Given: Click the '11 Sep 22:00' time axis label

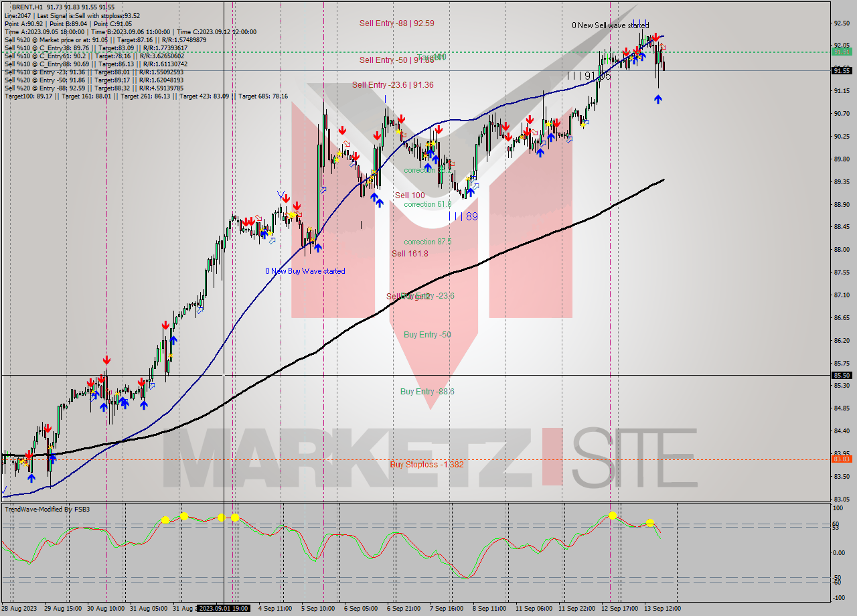Looking at the screenshot, I should pos(578,609).
